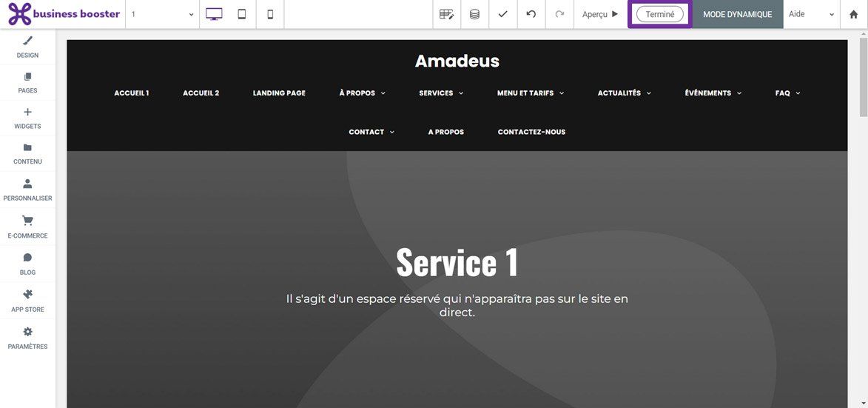Viewport: 868px width, 408px height.
Task: Open the Landing Page menu item
Action: [x=279, y=93]
